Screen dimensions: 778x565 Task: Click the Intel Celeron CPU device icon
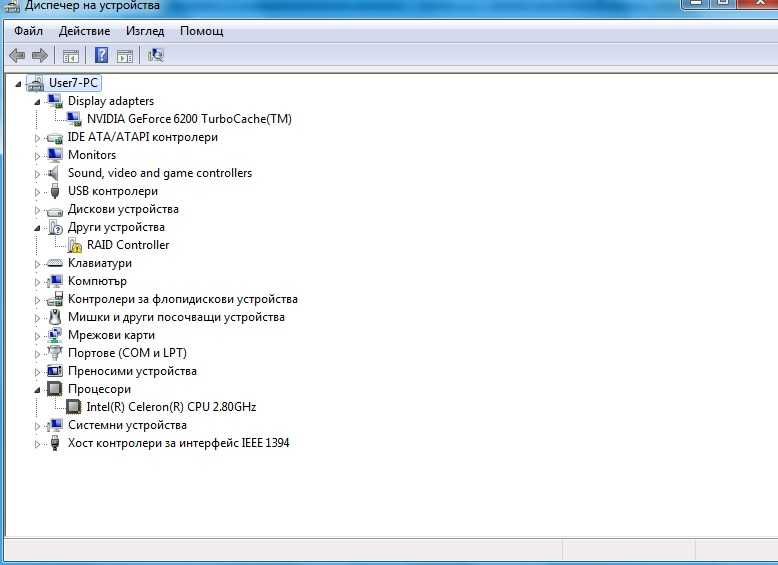[73, 407]
